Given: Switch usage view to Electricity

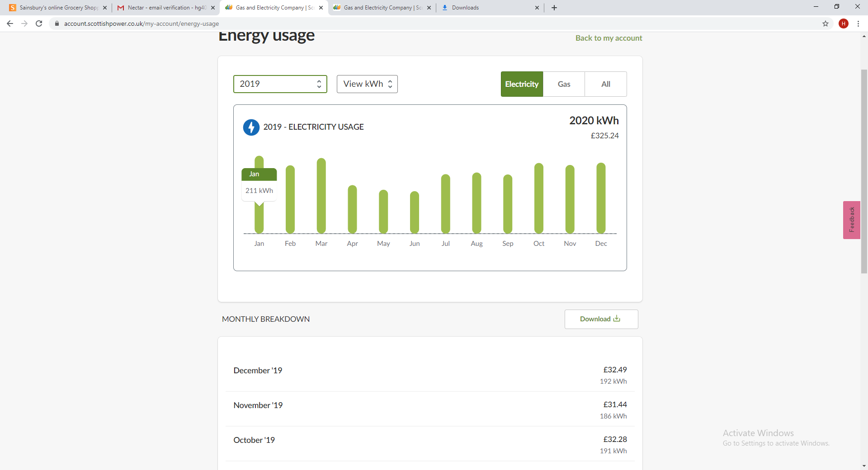Looking at the screenshot, I should point(522,84).
